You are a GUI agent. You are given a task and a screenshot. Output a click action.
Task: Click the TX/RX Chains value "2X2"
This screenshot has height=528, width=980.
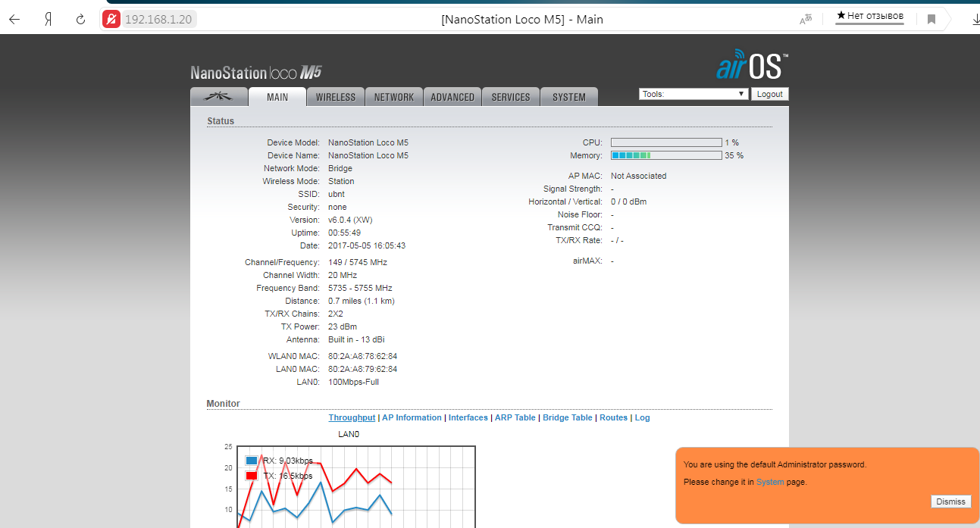pyautogui.click(x=336, y=314)
